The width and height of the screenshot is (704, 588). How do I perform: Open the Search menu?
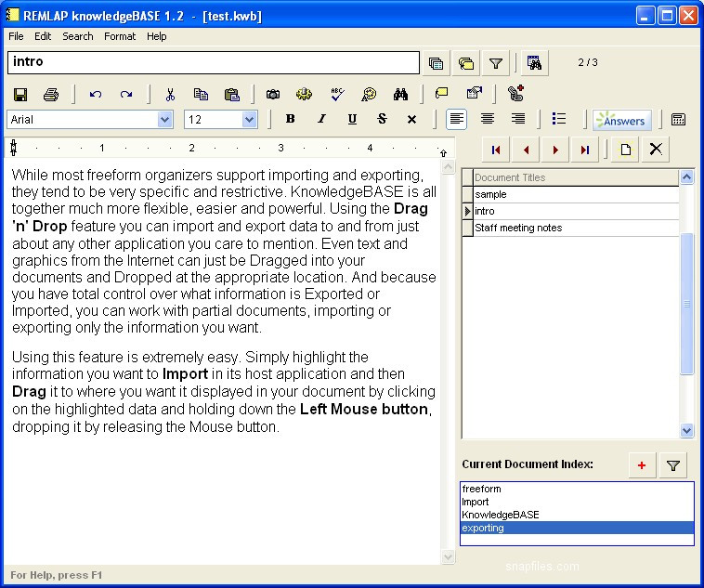(x=78, y=36)
